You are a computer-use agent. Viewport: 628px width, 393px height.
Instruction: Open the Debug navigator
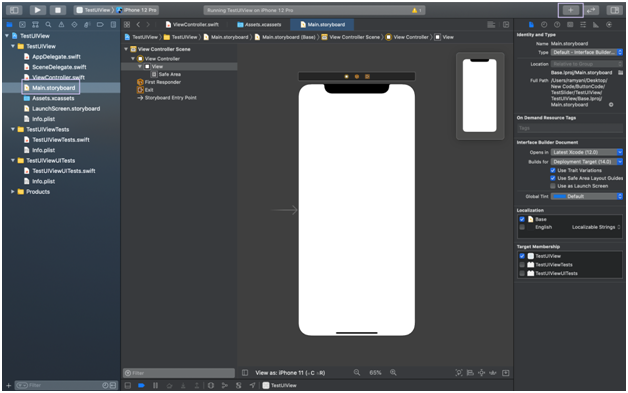[x=87, y=25]
